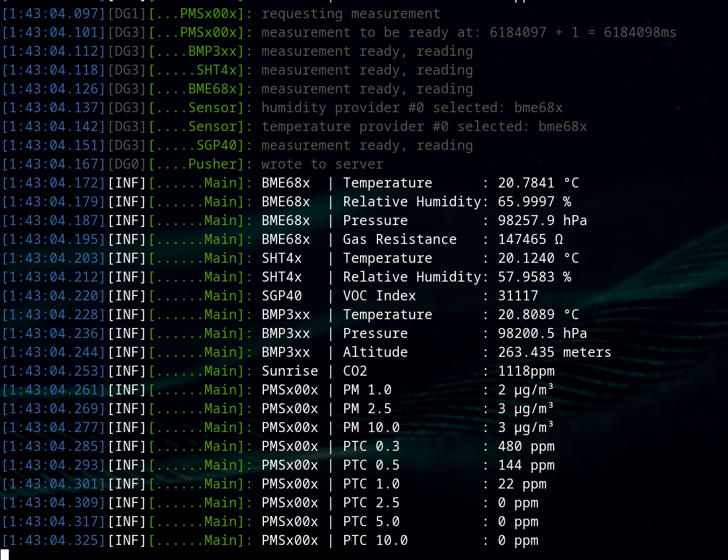
Task: Click the DG0 log level tag
Action: point(127,164)
